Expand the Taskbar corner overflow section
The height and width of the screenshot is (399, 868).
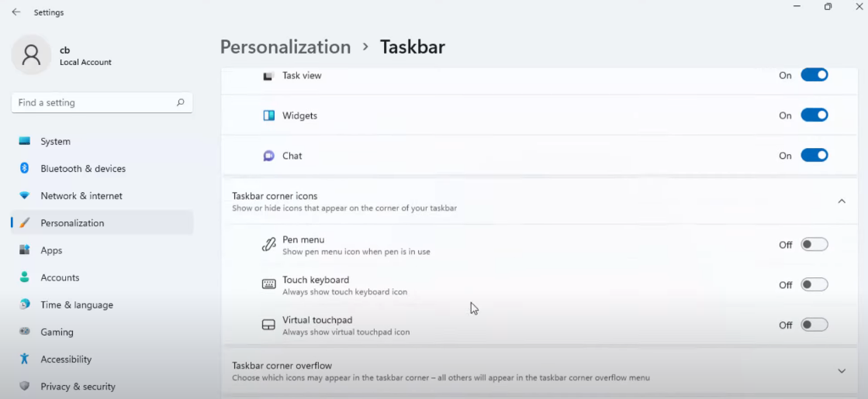coord(842,371)
